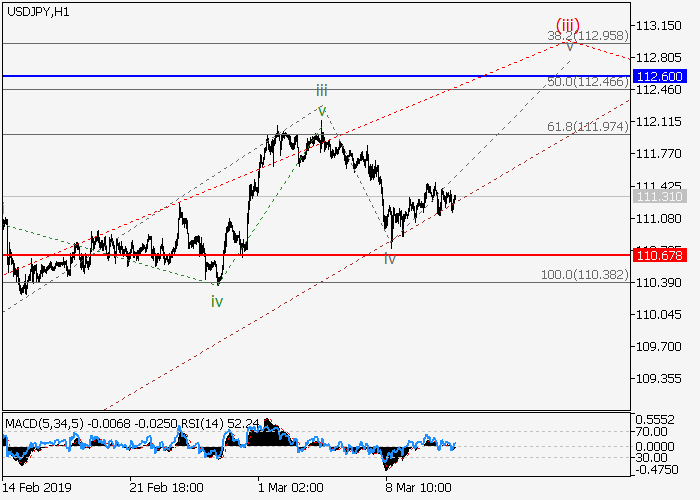Click the green v wave label
The width and height of the screenshot is (700, 500).
[322, 110]
